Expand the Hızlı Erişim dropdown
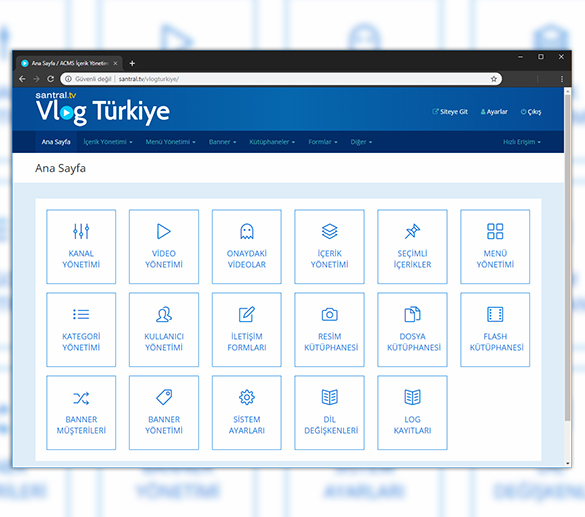585x517 pixels. click(x=522, y=142)
